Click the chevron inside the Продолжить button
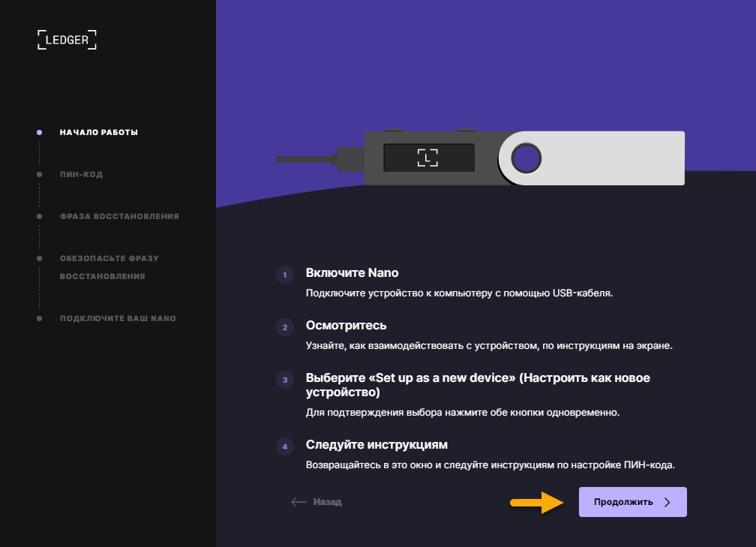This screenshot has height=547, width=756. [667, 502]
